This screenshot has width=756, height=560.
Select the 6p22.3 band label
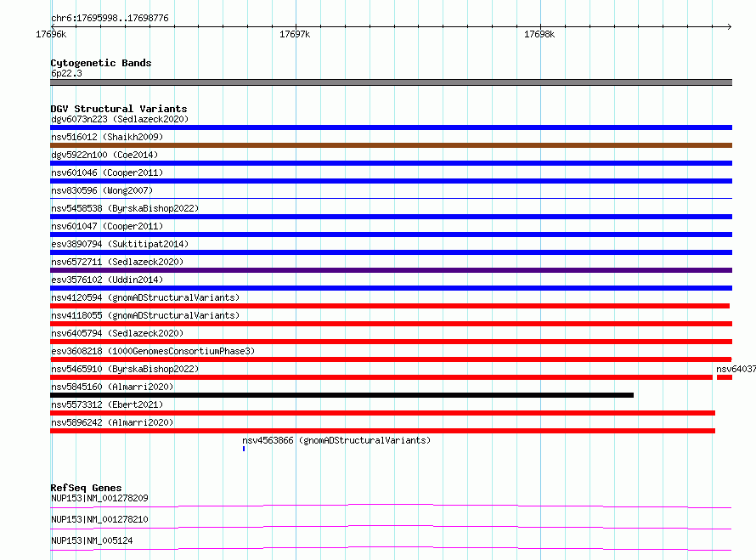tap(66, 73)
